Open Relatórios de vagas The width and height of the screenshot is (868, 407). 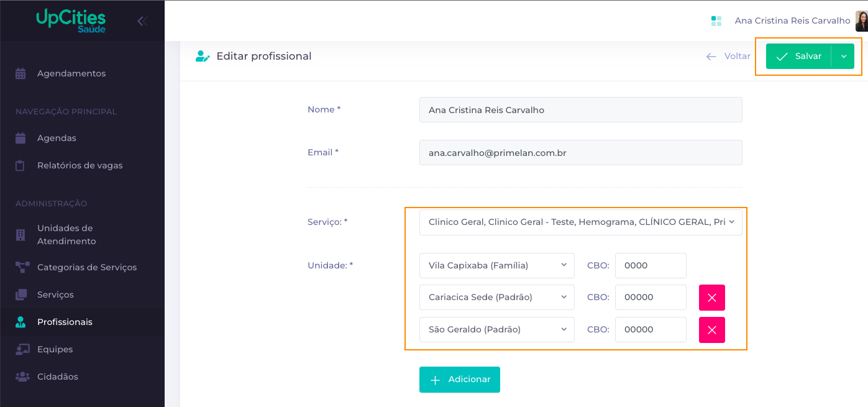tap(82, 165)
